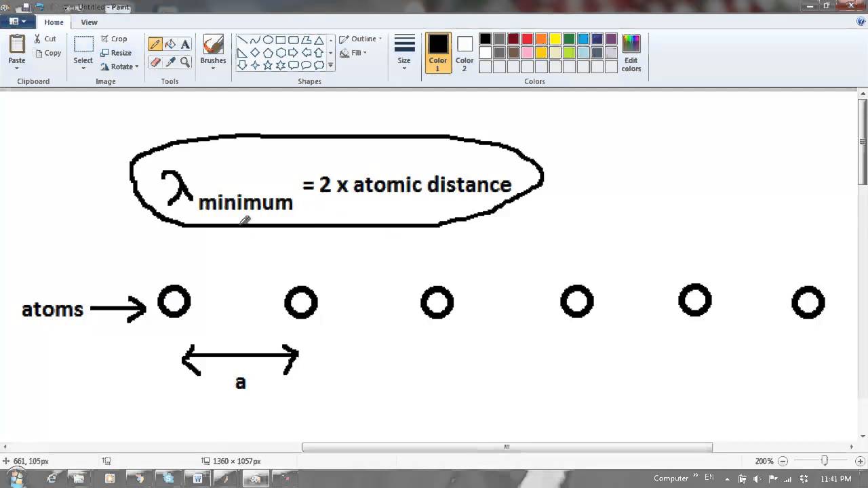Adjust the zoom slider handle
The width and height of the screenshot is (868, 488).
(x=824, y=461)
